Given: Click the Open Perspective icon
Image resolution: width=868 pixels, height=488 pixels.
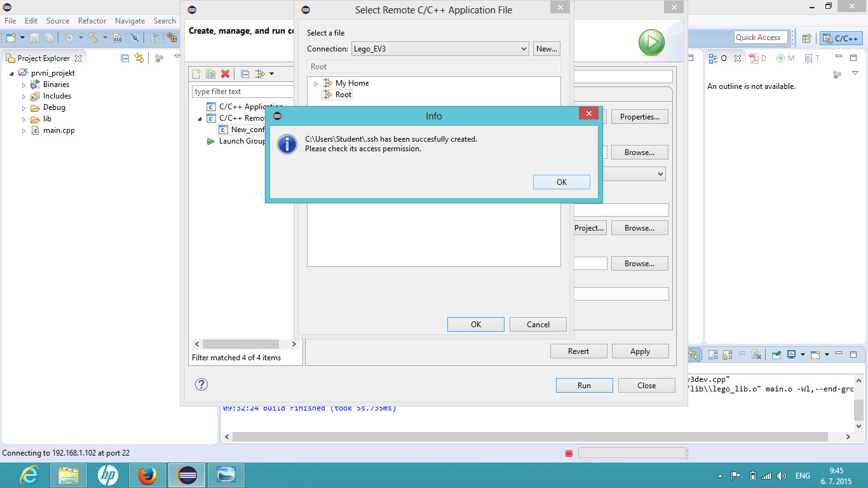Looking at the screenshot, I should [806, 38].
